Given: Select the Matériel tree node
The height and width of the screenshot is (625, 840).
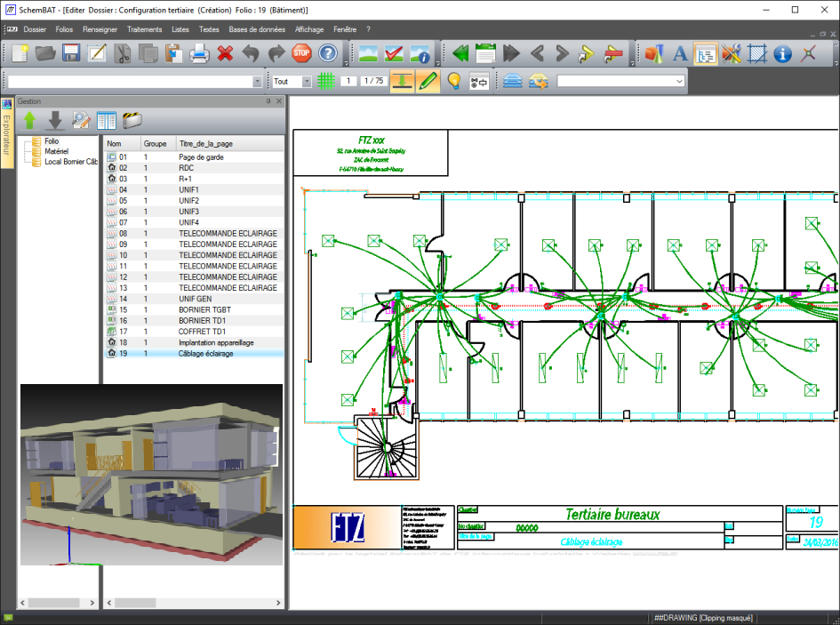Looking at the screenshot, I should (x=56, y=151).
